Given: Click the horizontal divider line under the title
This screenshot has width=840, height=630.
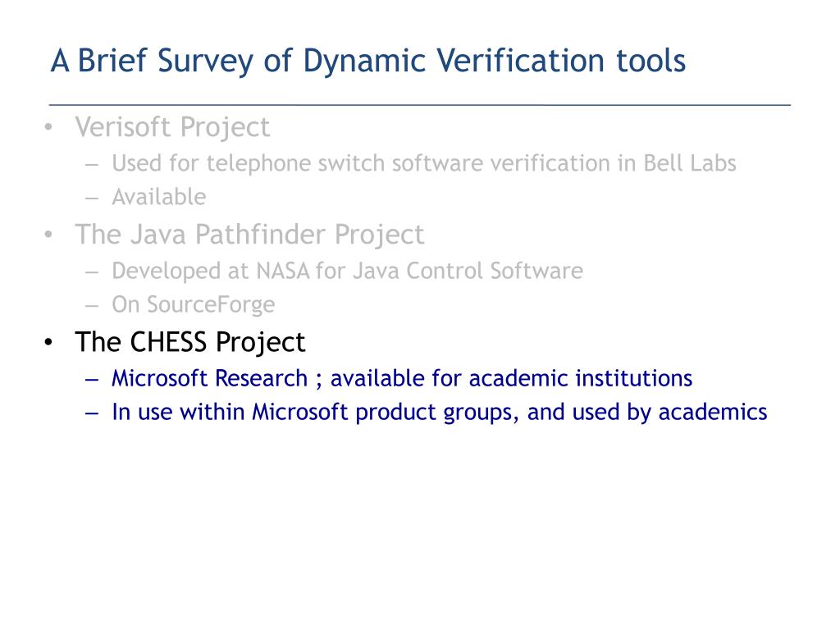Looking at the screenshot, I should point(420,106).
